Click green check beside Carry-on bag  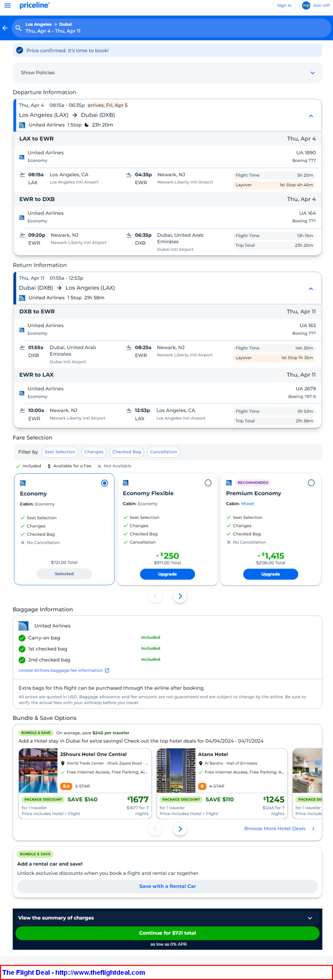point(22,638)
